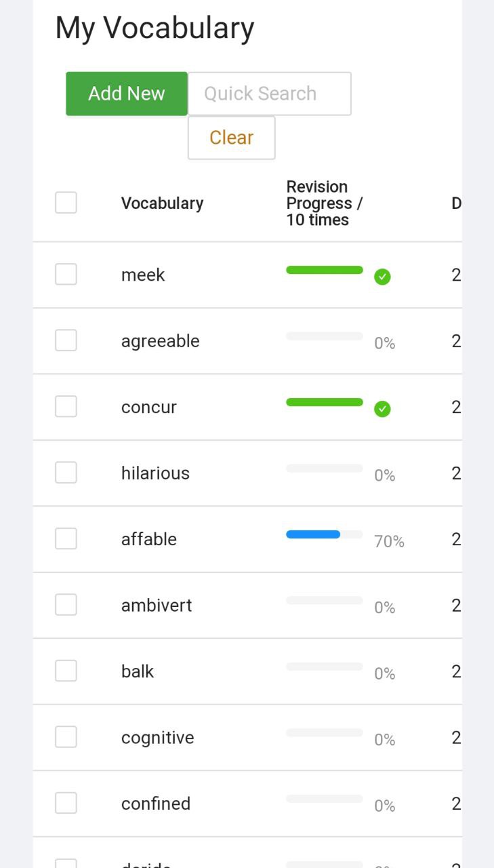Tick the checkbox beside meek

pos(66,275)
